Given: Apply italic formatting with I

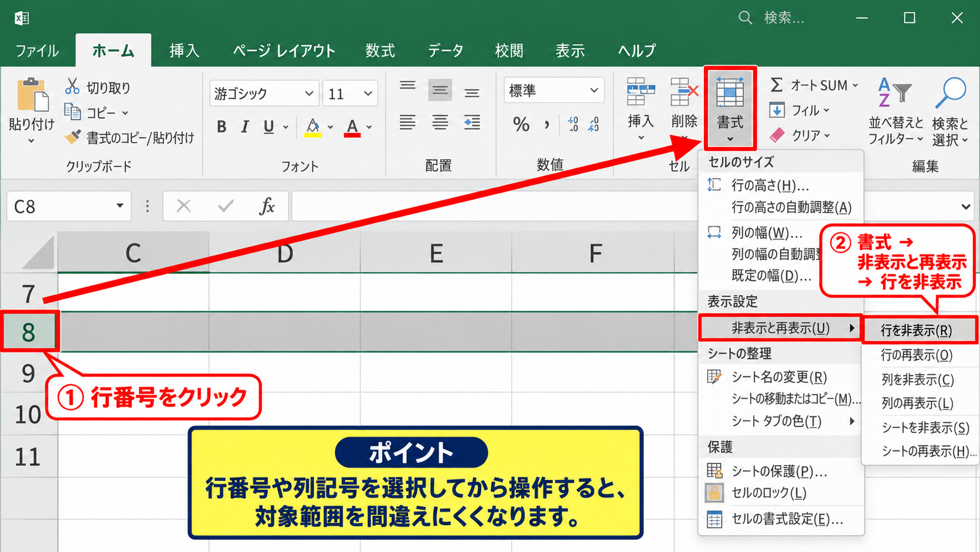Looking at the screenshot, I should coord(245,127).
